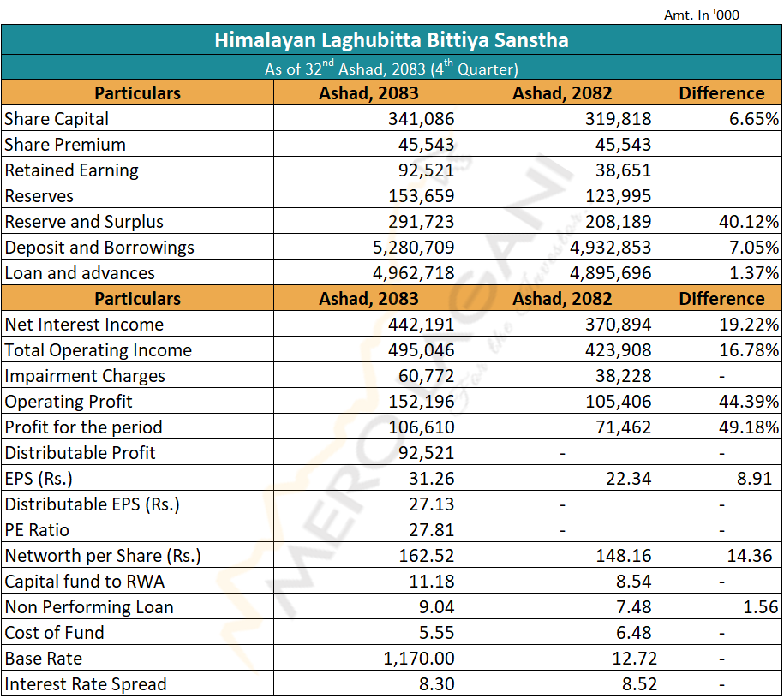The image size is (784, 698).
Task: Select EPS (Rs.) label
Action: tap(39, 479)
